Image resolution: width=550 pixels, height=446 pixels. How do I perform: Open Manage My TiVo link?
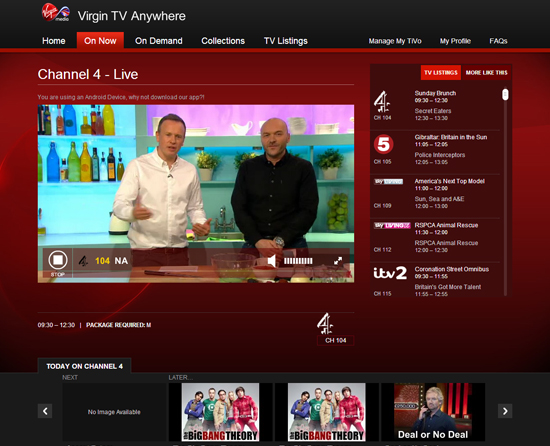click(395, 41)
